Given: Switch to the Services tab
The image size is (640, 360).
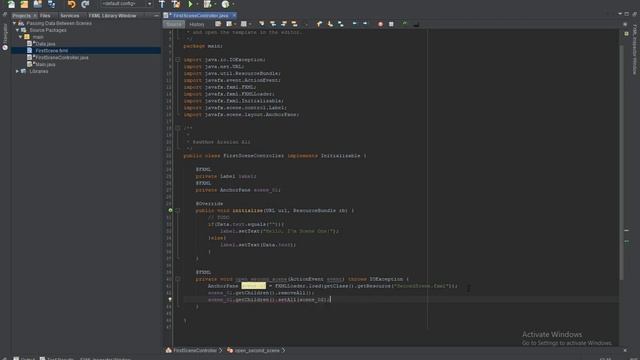Looking at the screenshot, I should click(x=70, y=16).
